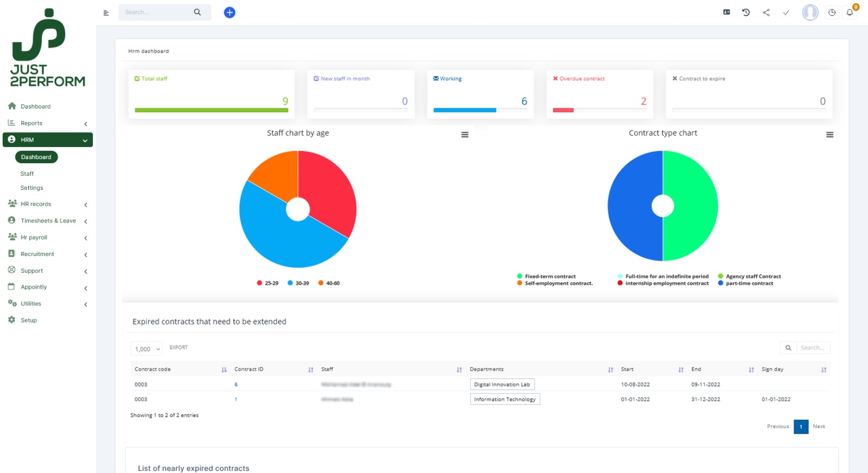Toggle part-time contract legend item
868x473 pixels.
(x=745, y=283)
